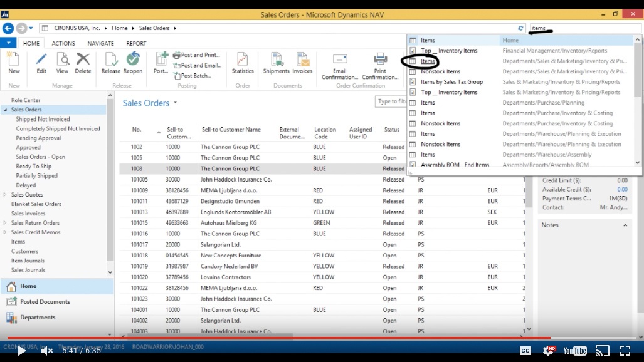Switch to the NAVIGATE ribbon tab

click(100, 43)
